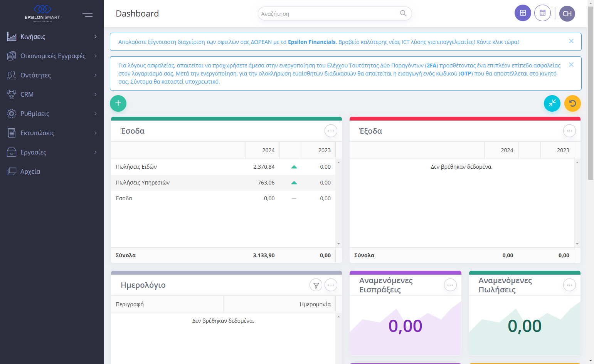The height and width of the screenshot is (364, 594).
Task: Click the 3.133,90 total in Έσοδα
Action: click(264, 255)
